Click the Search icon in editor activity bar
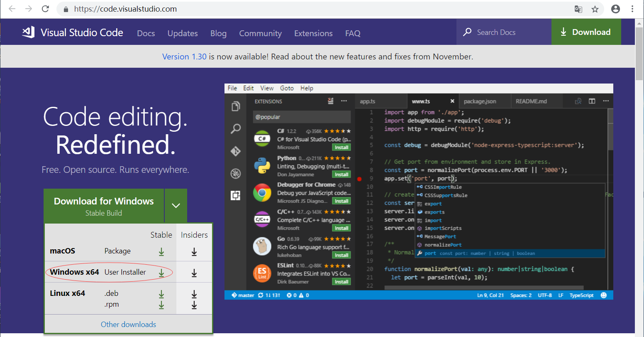 [236, 129]
